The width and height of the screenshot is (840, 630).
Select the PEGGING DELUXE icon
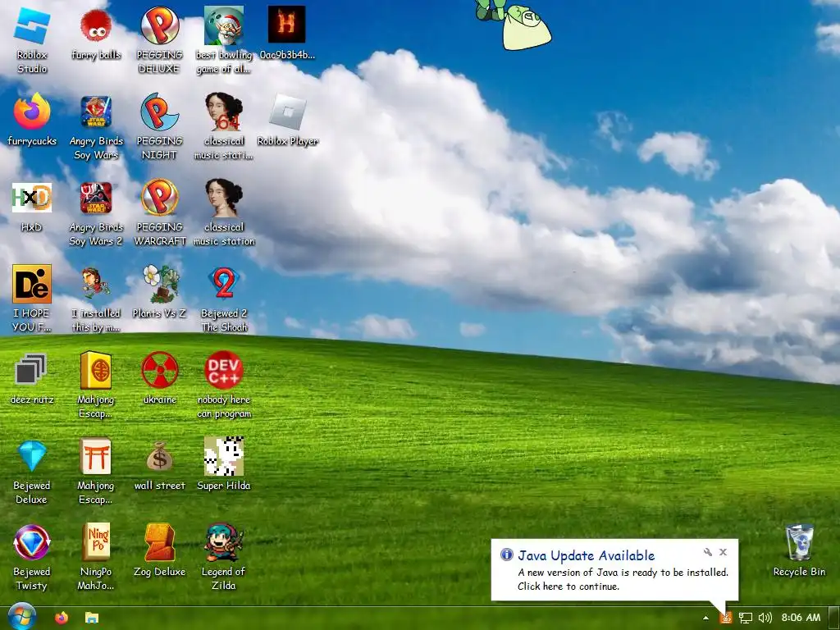(160, 40)
